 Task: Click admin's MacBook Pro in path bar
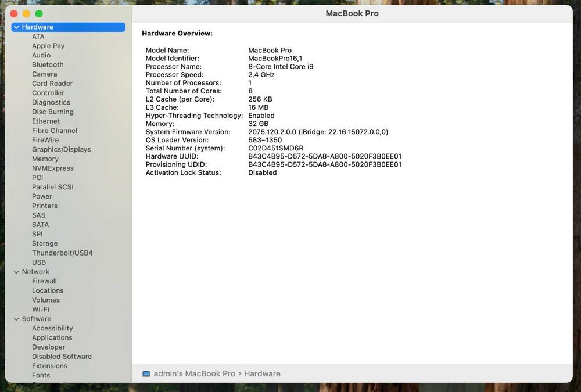194,373
